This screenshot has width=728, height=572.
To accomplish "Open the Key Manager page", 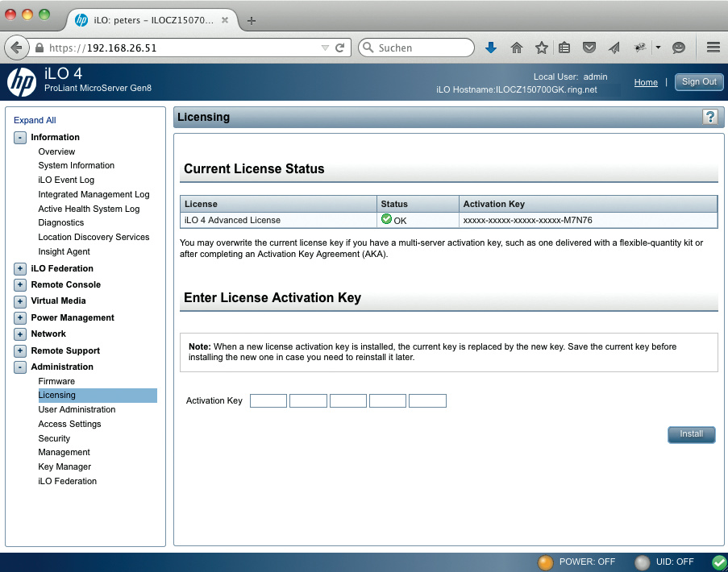I will click(x=64, y=466).
